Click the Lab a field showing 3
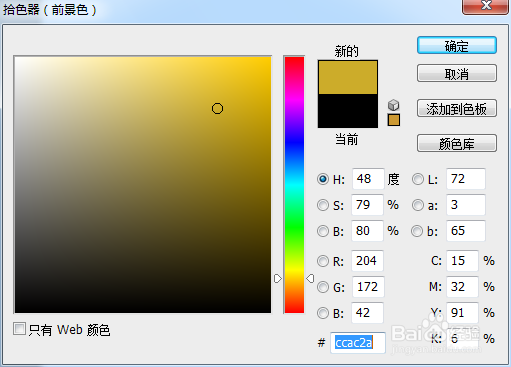This screenshot has width=511, height=367. tap(466, 205)
